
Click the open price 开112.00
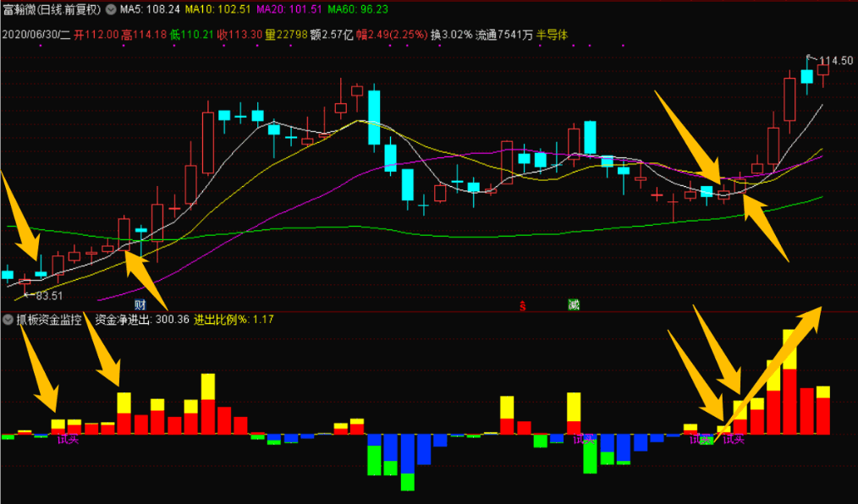[96, 35]
